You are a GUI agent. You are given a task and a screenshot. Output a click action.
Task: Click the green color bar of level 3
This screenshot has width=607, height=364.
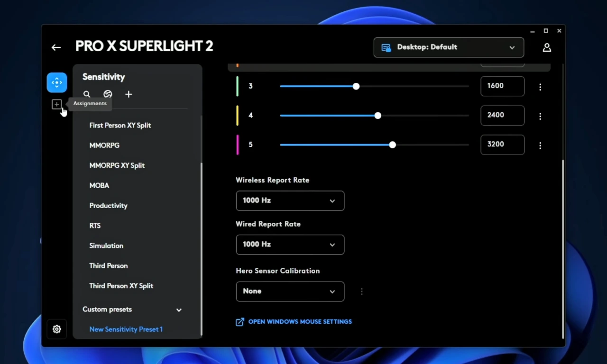point(237,86)
